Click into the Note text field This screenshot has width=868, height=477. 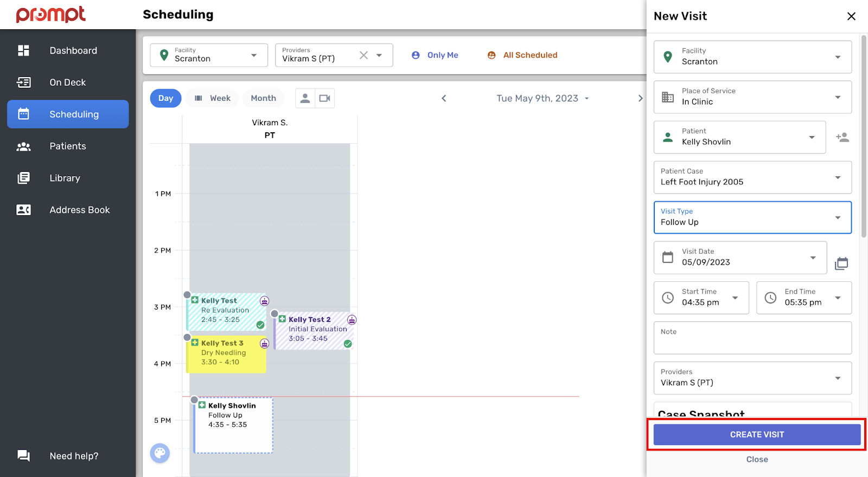(752, 341)
